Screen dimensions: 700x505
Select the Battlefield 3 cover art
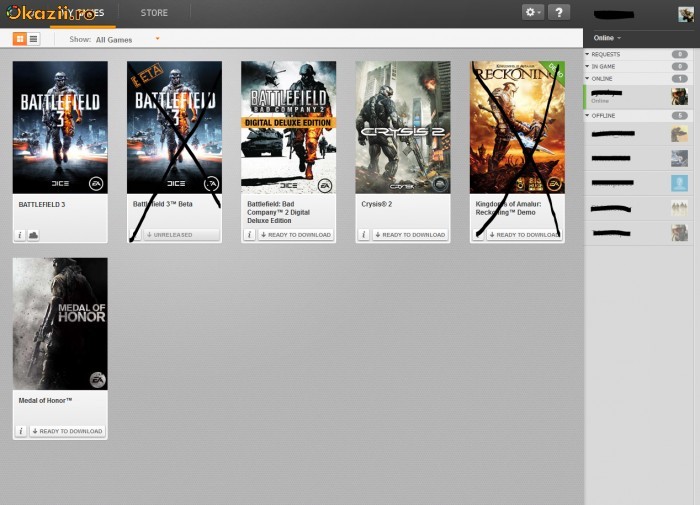click(60, 127)
